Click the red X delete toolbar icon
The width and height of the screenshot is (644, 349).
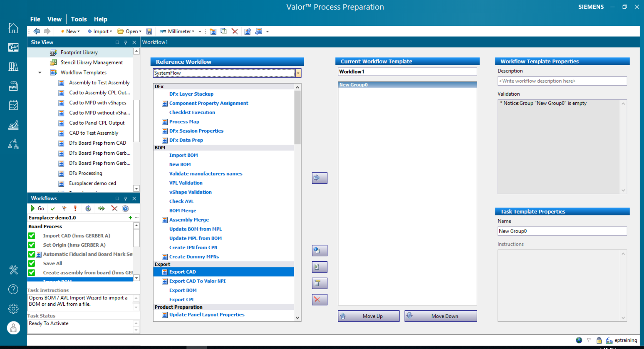[235, 32]
